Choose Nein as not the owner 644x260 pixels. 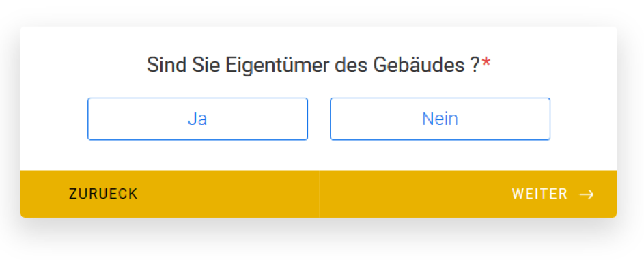coord(440,119)
